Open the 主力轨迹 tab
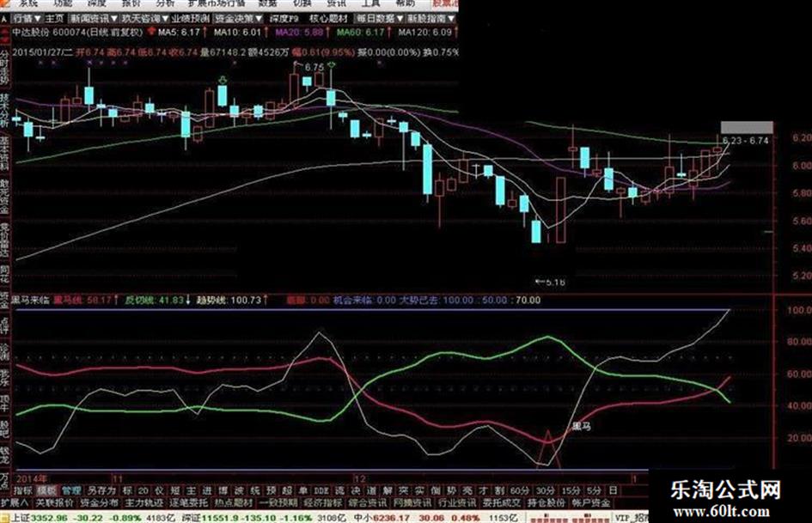Screen dimensions: 812x523 coord(144,502)
